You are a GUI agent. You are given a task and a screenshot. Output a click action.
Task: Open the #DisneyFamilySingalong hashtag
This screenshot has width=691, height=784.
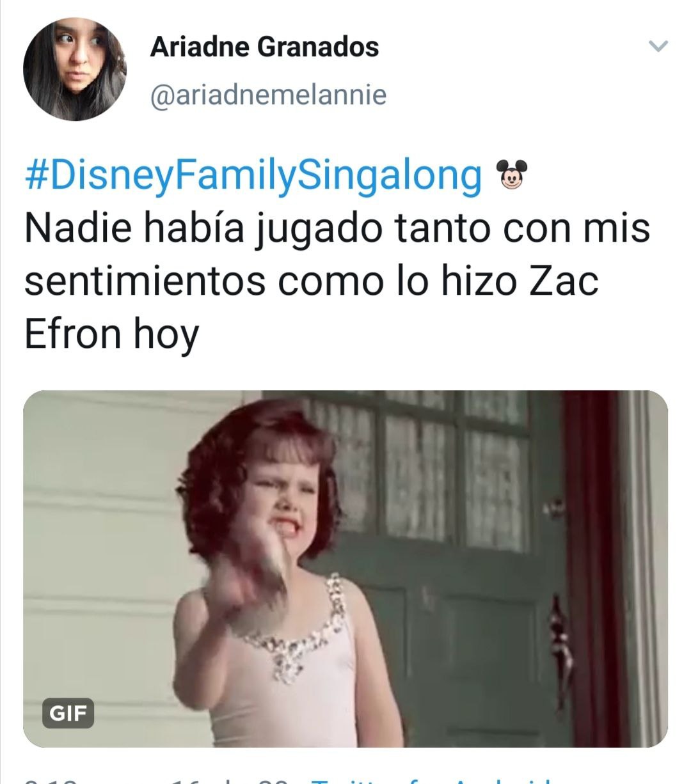(x=254, y=176)
